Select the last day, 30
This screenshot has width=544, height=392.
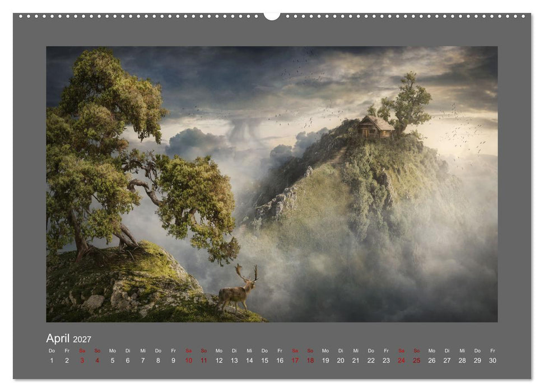492,361
